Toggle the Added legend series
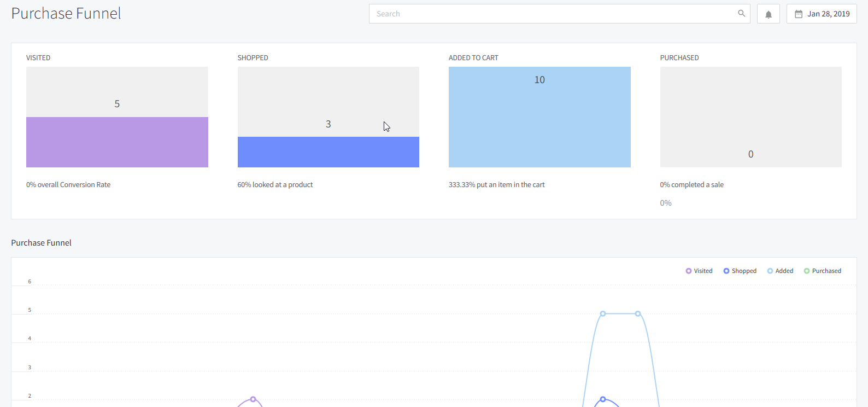 780,271
